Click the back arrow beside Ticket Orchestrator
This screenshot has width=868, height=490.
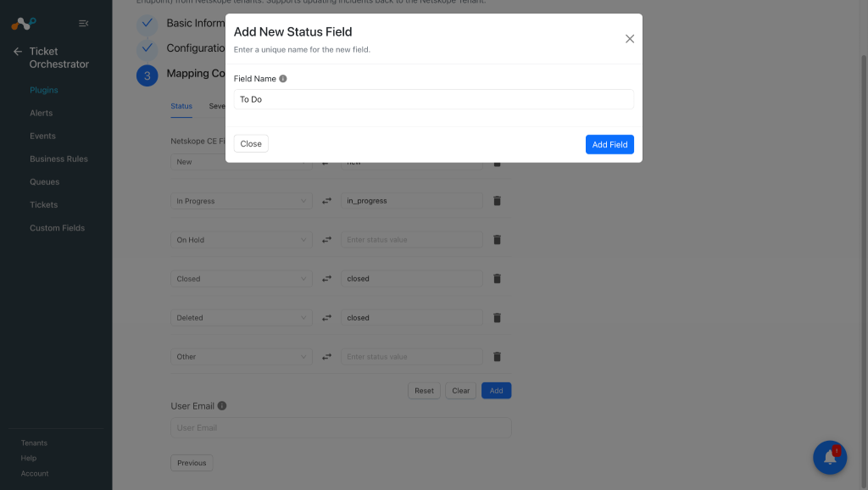coord(18,52)
